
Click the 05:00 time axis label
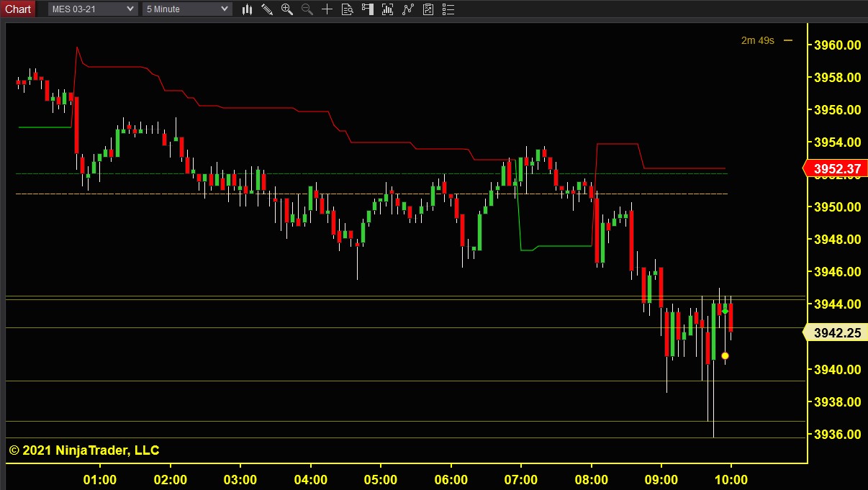381,480
